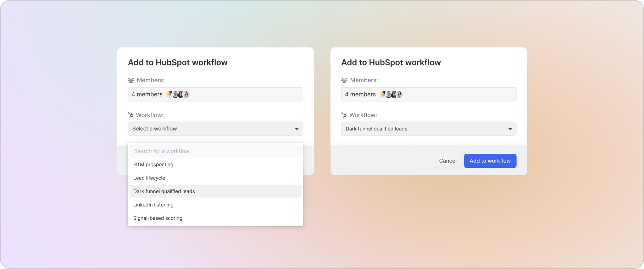Viewport: 644px width, 269px height.
Task: Click the Workflow branch icon in the left dialog
Action: coord(131,115)
